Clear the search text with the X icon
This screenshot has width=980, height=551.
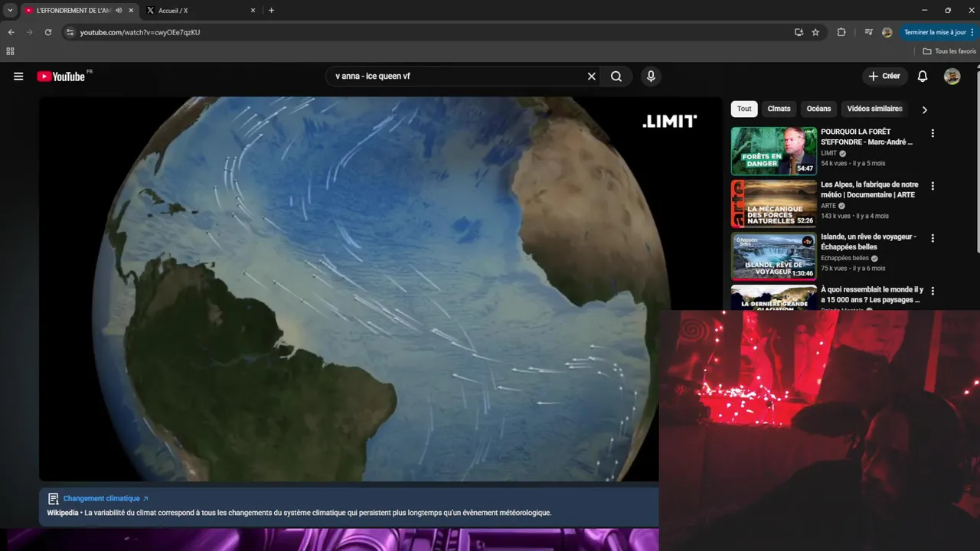point(591,77)
